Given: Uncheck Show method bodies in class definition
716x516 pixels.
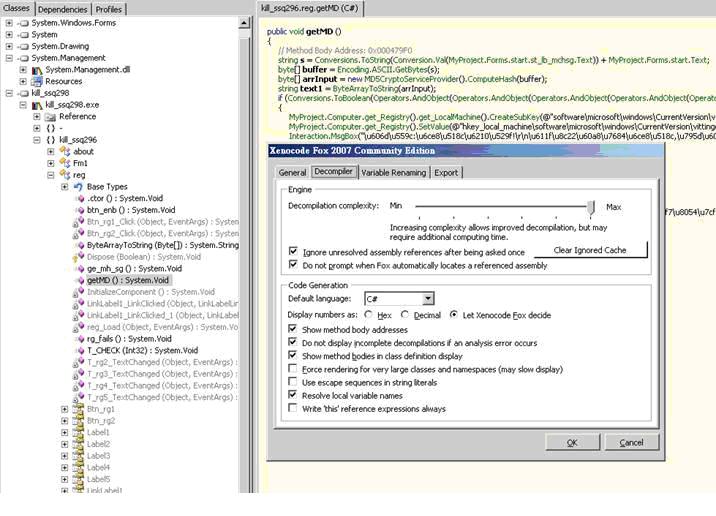Looking at the screenshot, I should point(293,355).
